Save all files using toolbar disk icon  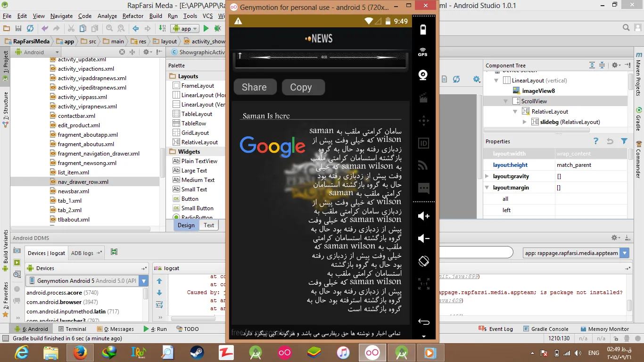(x=18, y=28)
